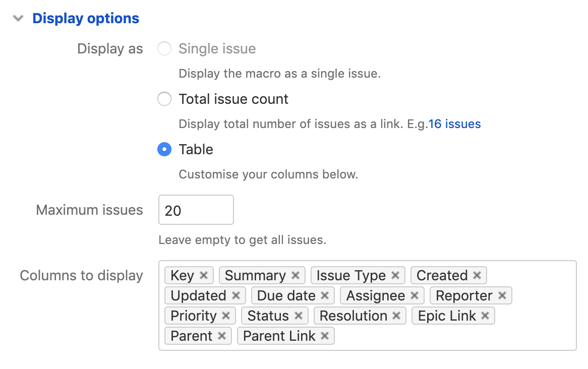Remove the Due date column tag
This screenshot has width=588, height=369.
click(327, 295)
